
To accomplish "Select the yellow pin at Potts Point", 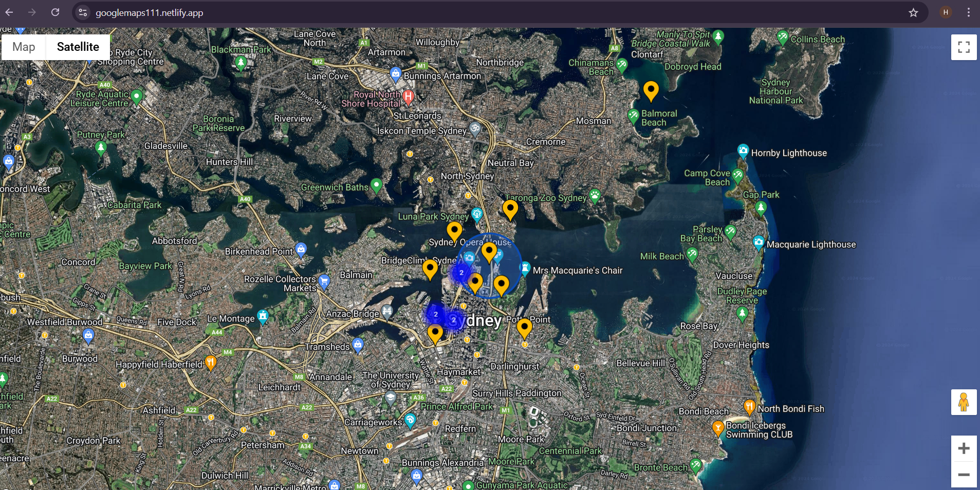I will (x=524, y=329).
